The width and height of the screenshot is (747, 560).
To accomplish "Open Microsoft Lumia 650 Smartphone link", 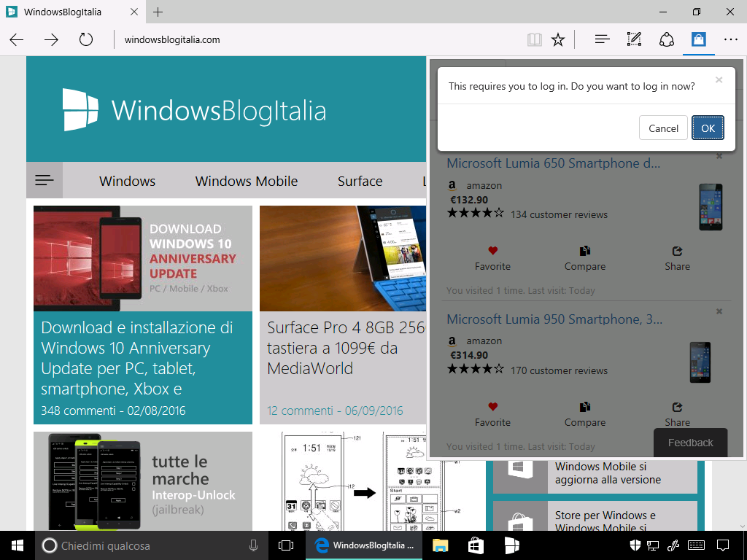I will coord(554,163).
